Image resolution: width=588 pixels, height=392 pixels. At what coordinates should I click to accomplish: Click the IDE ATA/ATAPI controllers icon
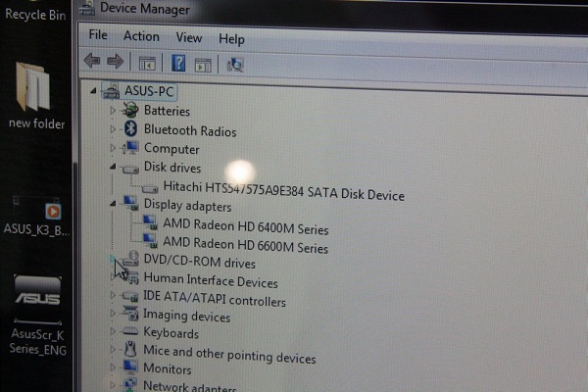pyautogui.click(x=130, y=296)
